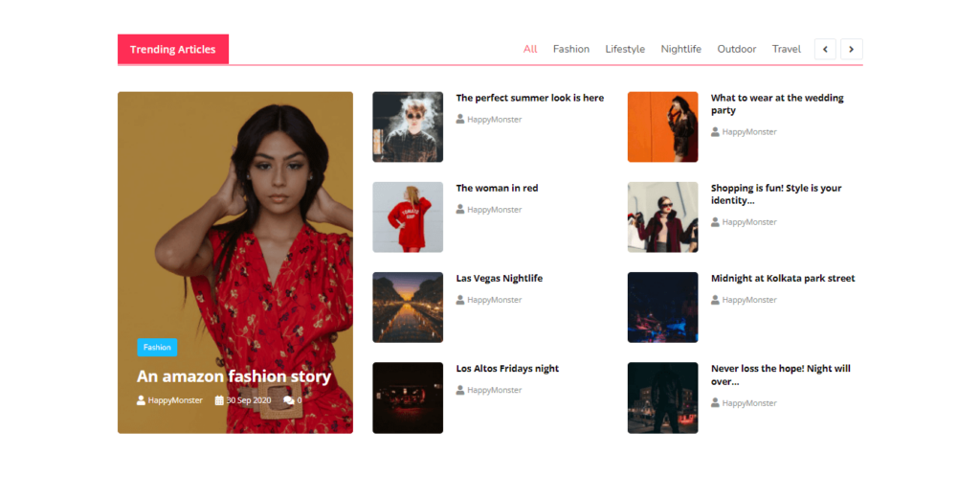This screenshot has width=980, height=478.
Task: Show the Nightlife articles tab
Action: click(680, 49)
